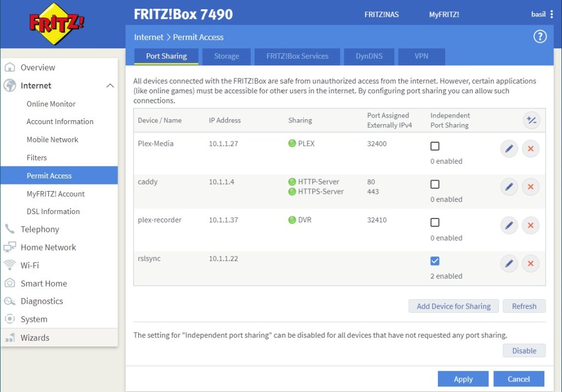The width and height of the screenshot is (562, 392).
Task: Click the IP address 10.1.1.37
Action: 223,220
